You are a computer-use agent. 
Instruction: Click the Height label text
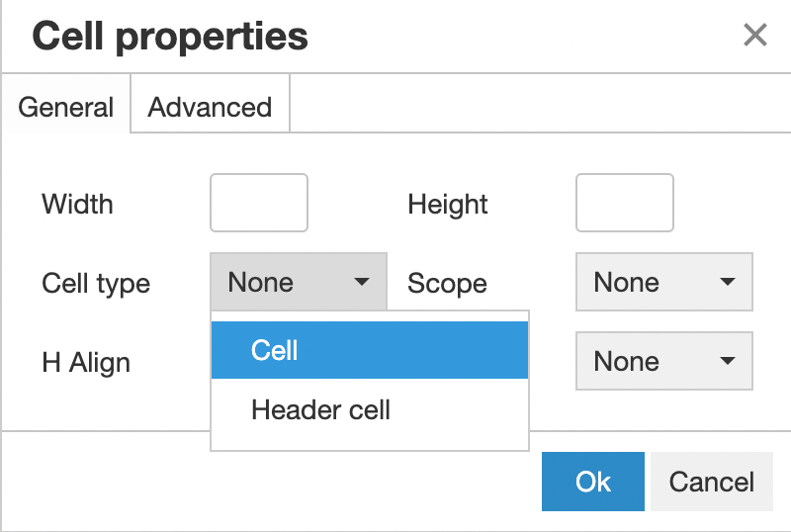click(448, 205)
